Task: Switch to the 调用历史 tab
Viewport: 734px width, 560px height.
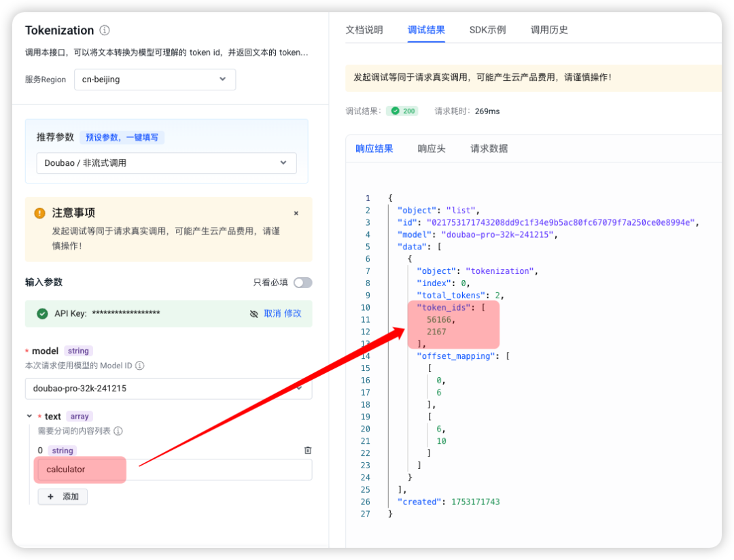Action: [x=549, y=30]
